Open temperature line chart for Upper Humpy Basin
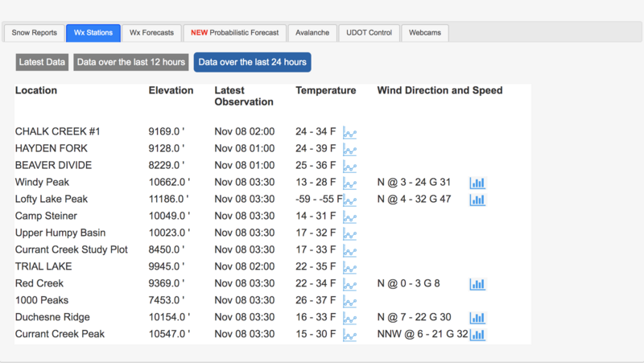 click(x=349, y=233)
